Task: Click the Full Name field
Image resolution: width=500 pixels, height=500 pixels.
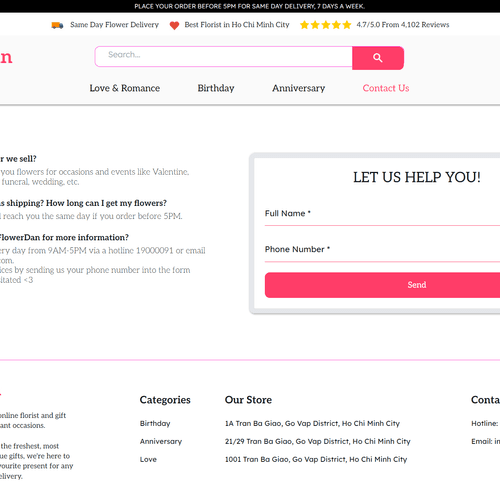Action: (382, 215)
